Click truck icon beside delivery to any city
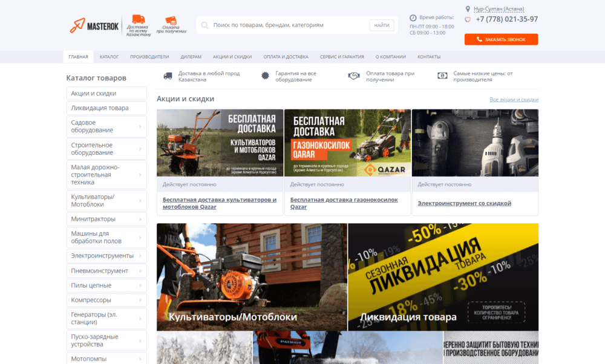605x364 pixels. coord(168,76)
